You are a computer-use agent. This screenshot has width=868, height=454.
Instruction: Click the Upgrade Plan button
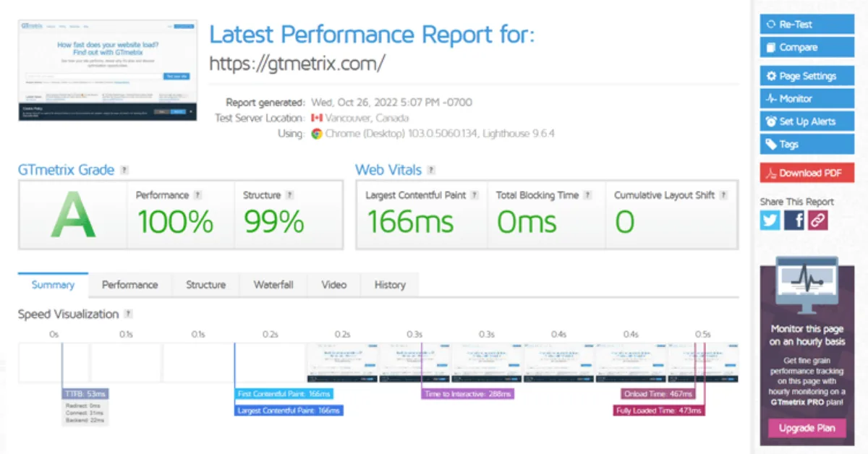(x=806, y=428)
